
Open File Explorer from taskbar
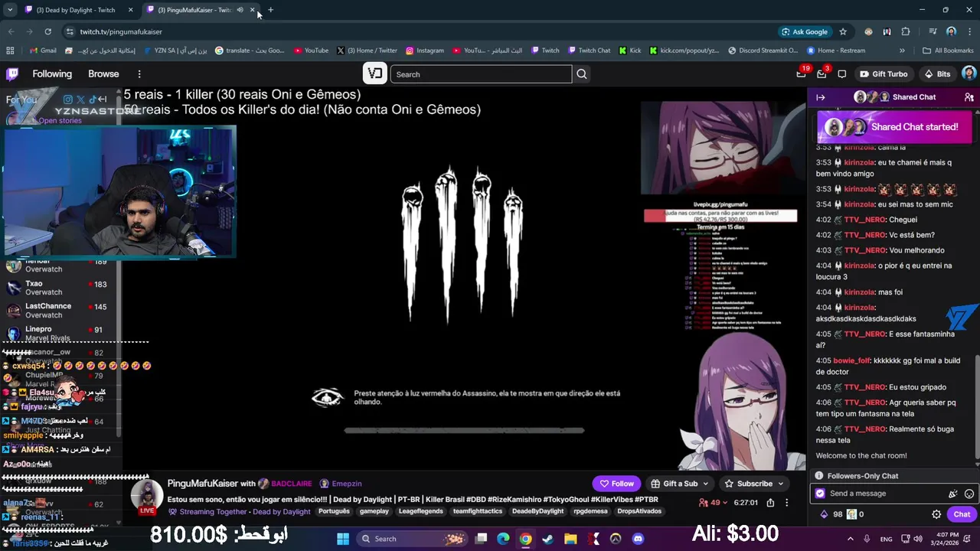click(570, 539)
